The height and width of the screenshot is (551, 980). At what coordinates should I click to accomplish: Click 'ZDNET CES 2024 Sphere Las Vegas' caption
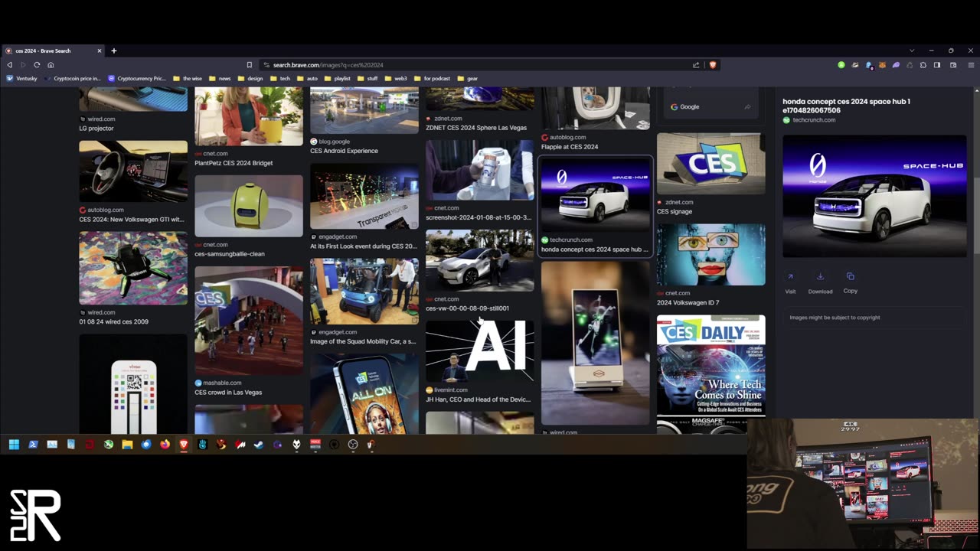point(476,128)
